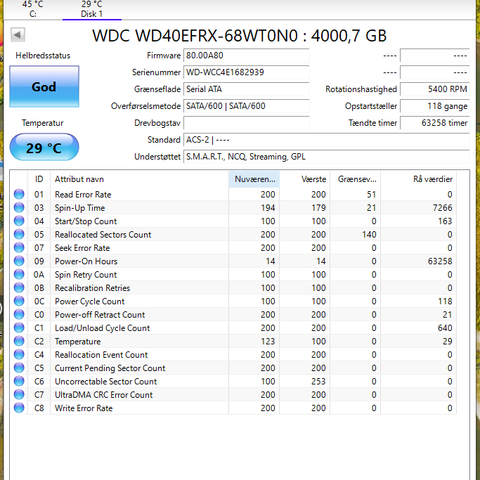Click the status orb for Reallocation Event Count

click(19, 354)
